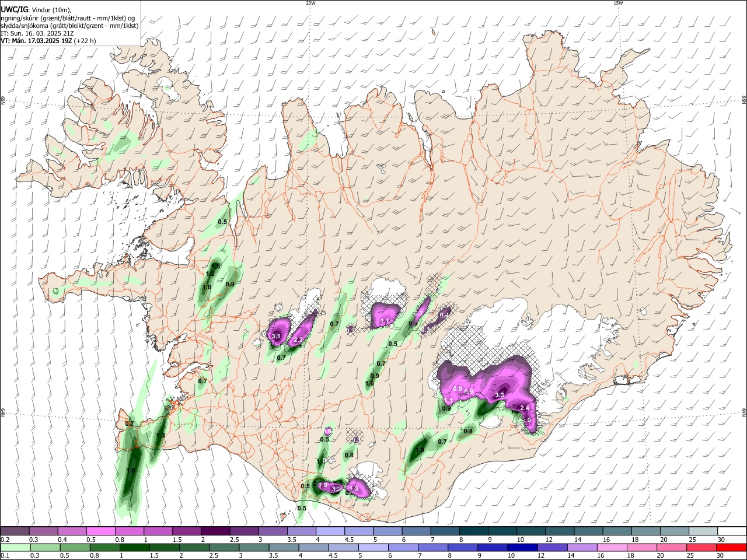Click the '0.2' label starting the snow legend
This screenshot has height=560, width=747.
click(x=5, y=540)
